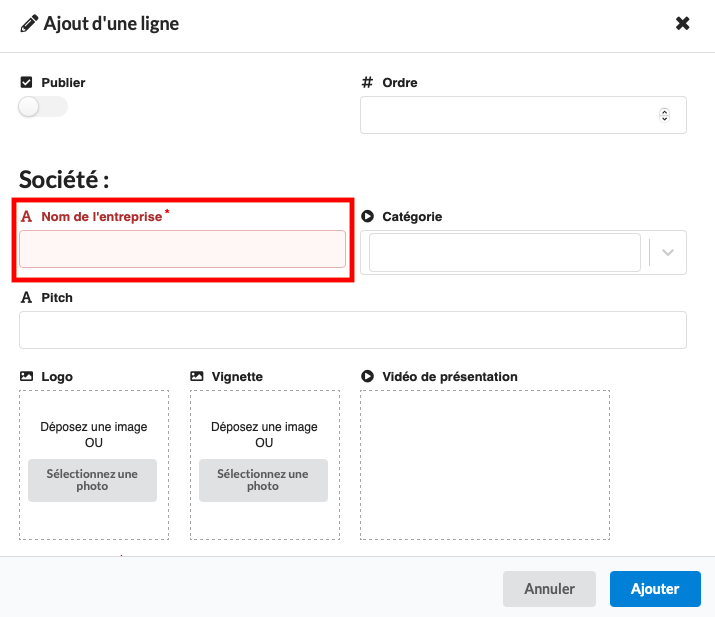
Task: Click the Catégorie combo box field
Action: (x=504, y=253)
